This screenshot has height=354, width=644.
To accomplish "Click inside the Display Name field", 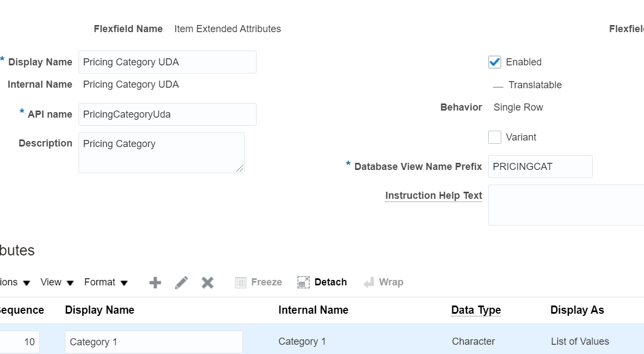I will coord(167,62).
